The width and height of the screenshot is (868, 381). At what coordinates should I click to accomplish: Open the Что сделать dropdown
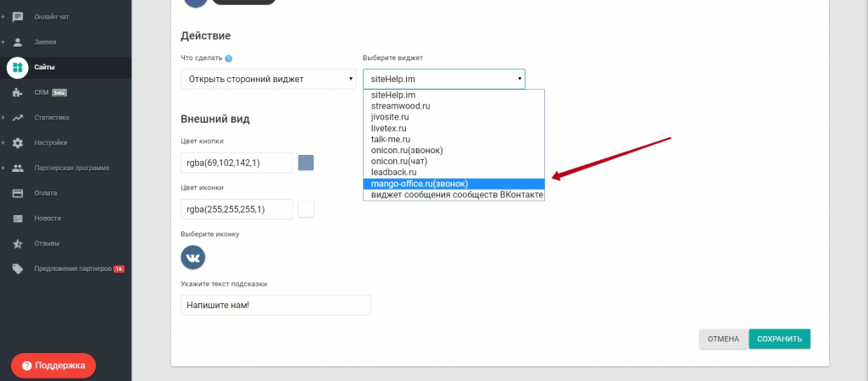point(269,79)
